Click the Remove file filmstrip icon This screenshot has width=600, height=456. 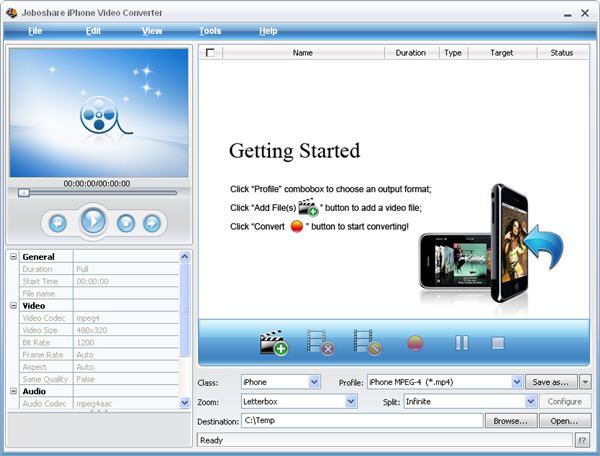tap(320, 342)
